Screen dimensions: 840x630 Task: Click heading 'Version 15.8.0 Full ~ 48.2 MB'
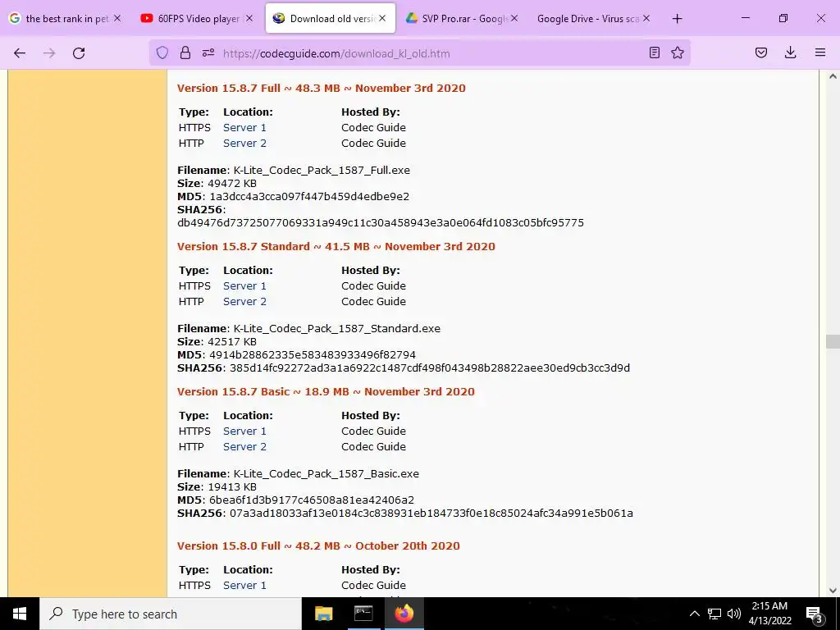tap(318, 546)
